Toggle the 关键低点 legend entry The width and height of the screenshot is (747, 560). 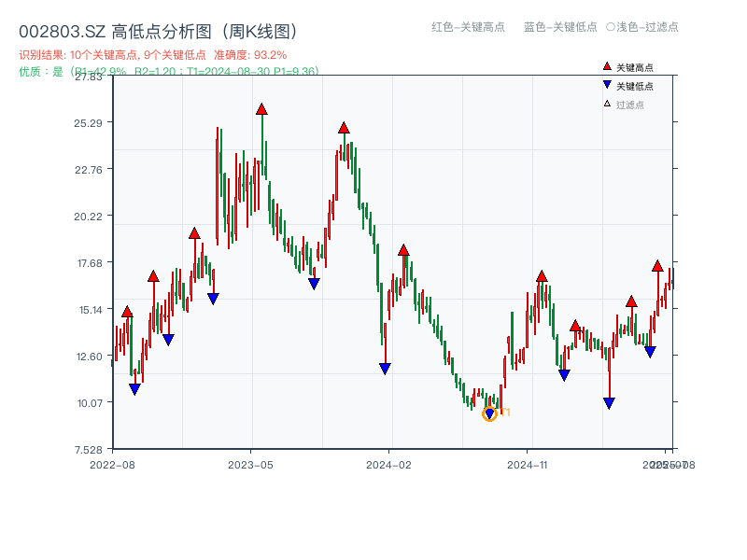(633, 84)
